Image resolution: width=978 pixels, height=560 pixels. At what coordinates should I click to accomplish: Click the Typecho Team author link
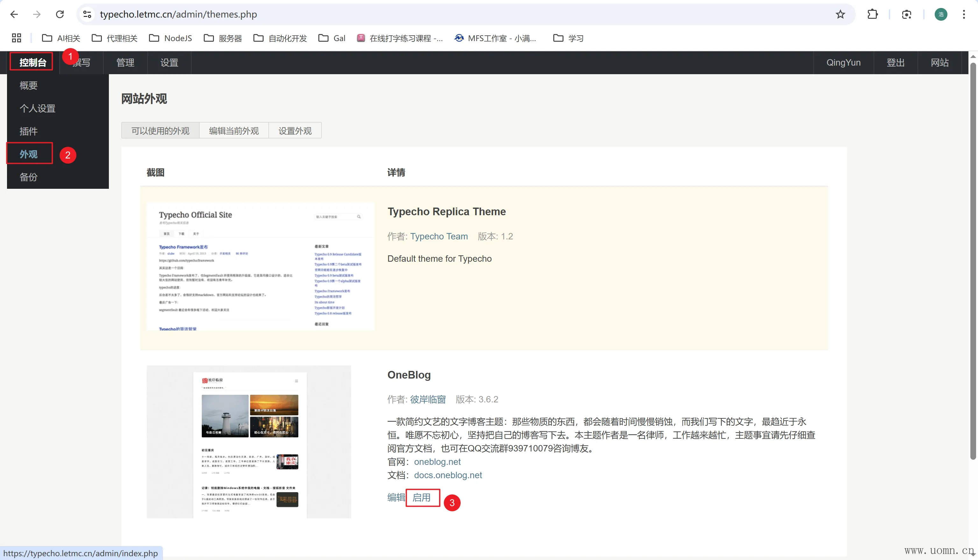[439, 236]
